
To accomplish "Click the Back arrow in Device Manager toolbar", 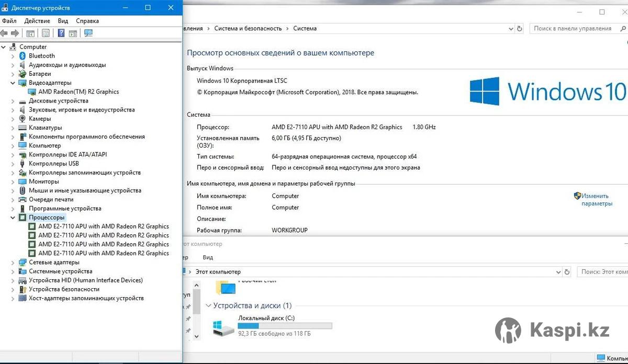I will point(4,33).
